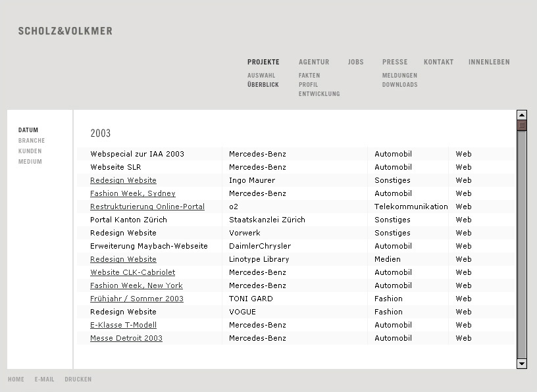
Task: Click the Scholz&Volkmer logo
Action: point(65,31)
